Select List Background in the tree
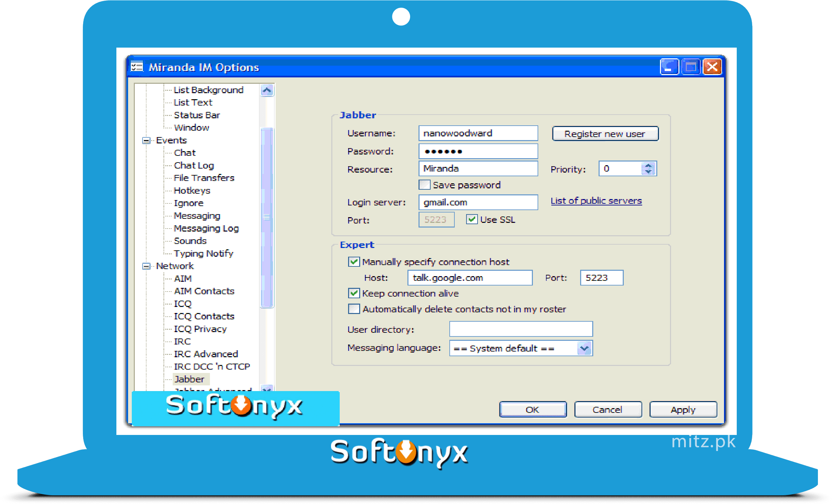The width and height of the screenshot is (832, 504). pos(208,90)
